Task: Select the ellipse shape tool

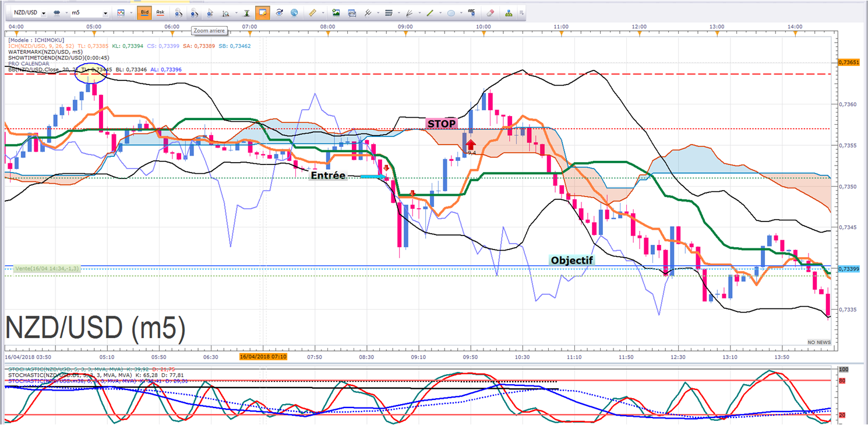Action: click(x=451, y=12)
